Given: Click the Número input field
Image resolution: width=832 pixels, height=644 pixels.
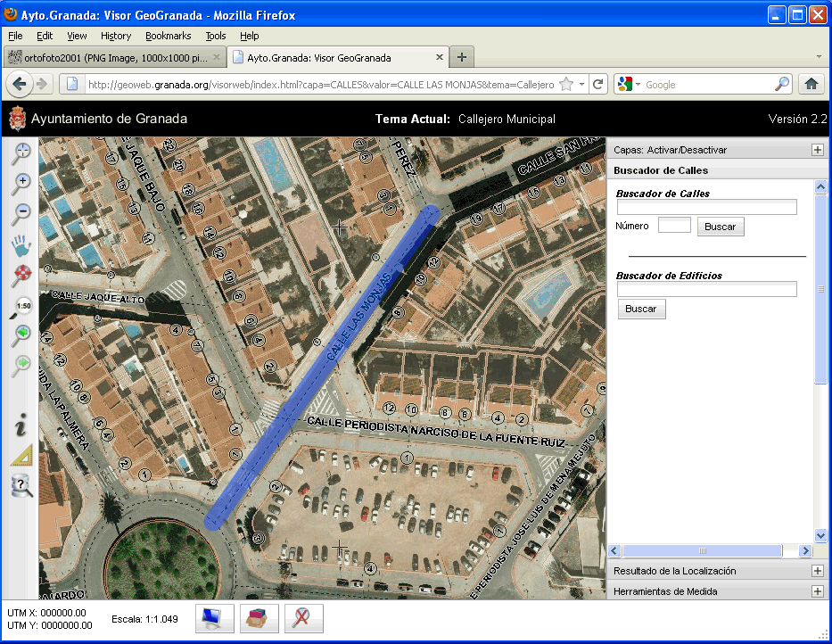Looking at the screenshot, I should click(x=674, y=225).
